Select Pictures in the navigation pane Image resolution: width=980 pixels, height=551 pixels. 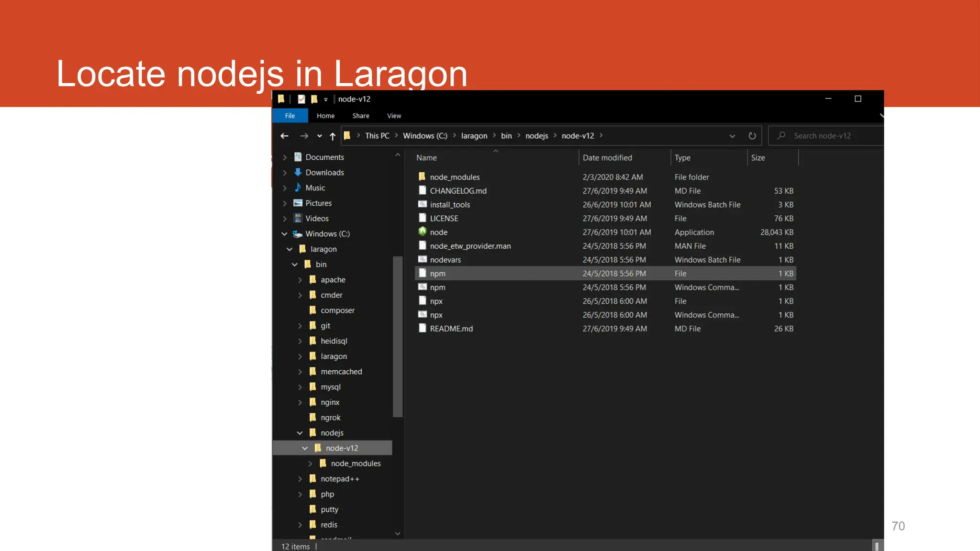click(318, 203)
